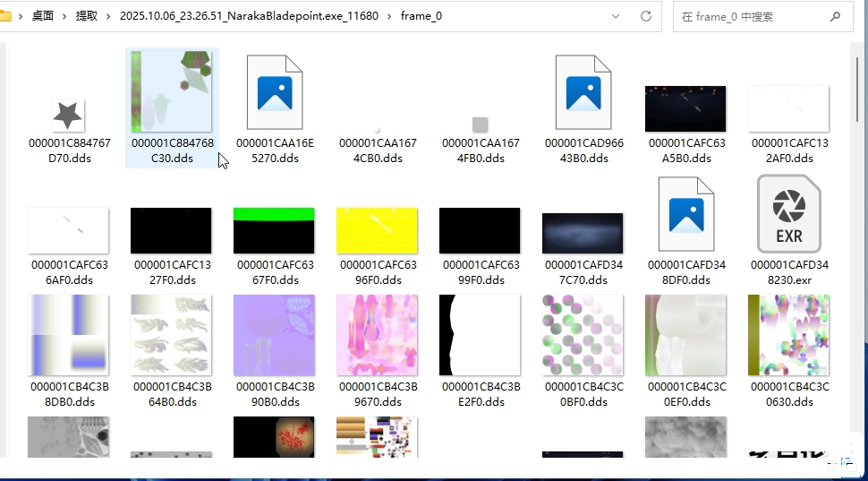Select green-topped black thumbnail 000001CAFC6367F0.dds
The height and width of the screenshot is (481, 868).
(x=274, y=230)
